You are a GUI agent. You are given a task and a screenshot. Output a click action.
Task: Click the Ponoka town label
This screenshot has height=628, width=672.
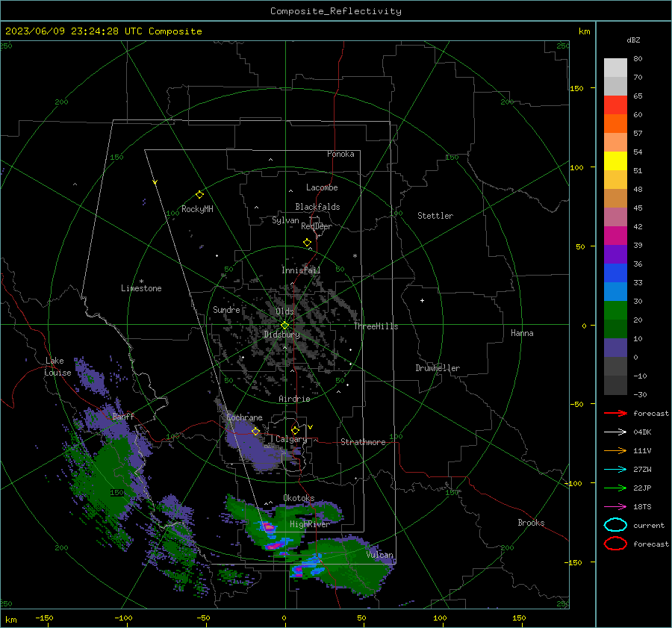340,154
